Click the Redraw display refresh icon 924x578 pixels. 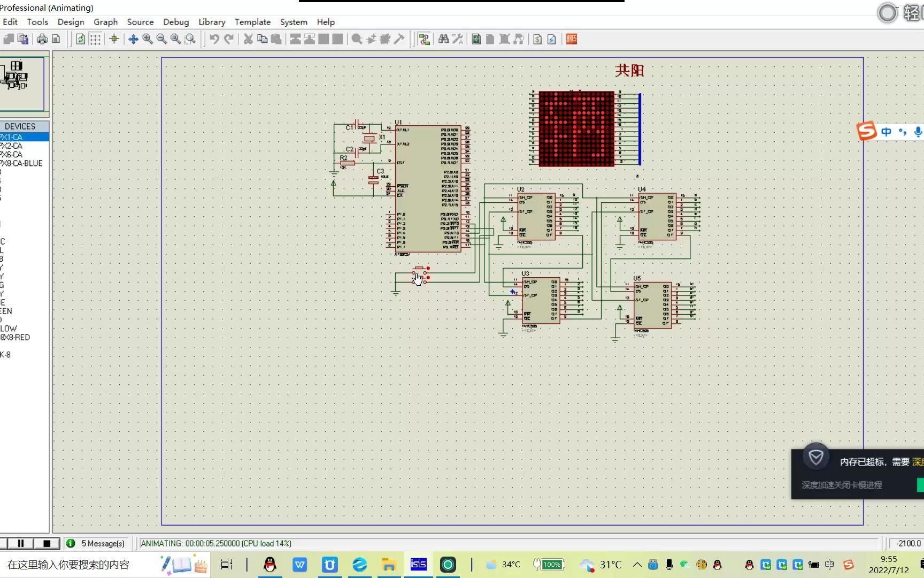click(81, 39)
